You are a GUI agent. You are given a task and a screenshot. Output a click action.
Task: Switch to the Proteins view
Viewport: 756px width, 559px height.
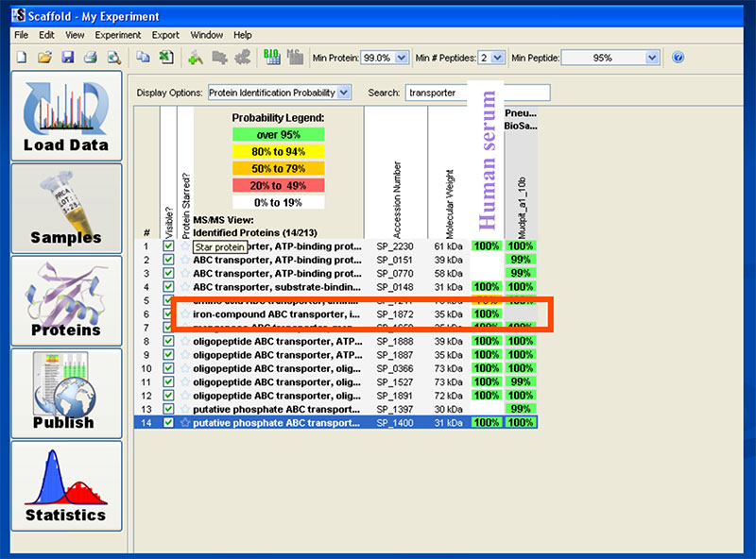[66, 300]
